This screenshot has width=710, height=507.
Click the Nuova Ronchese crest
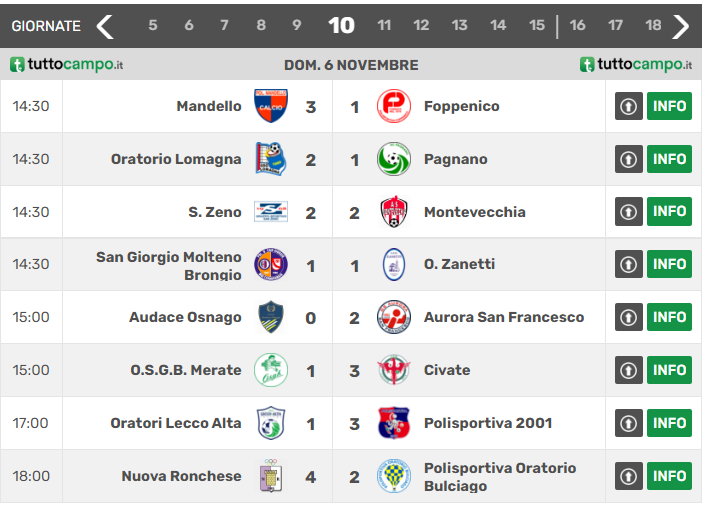(x=271, y=476)
